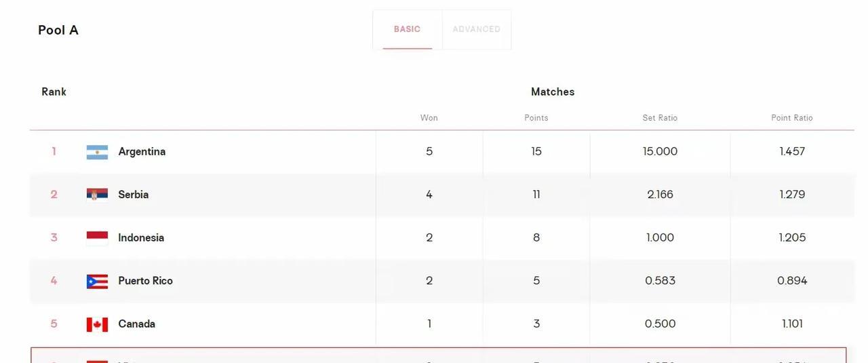
Task: Switch to the Advanced tab
Action: tap(476, 29)
